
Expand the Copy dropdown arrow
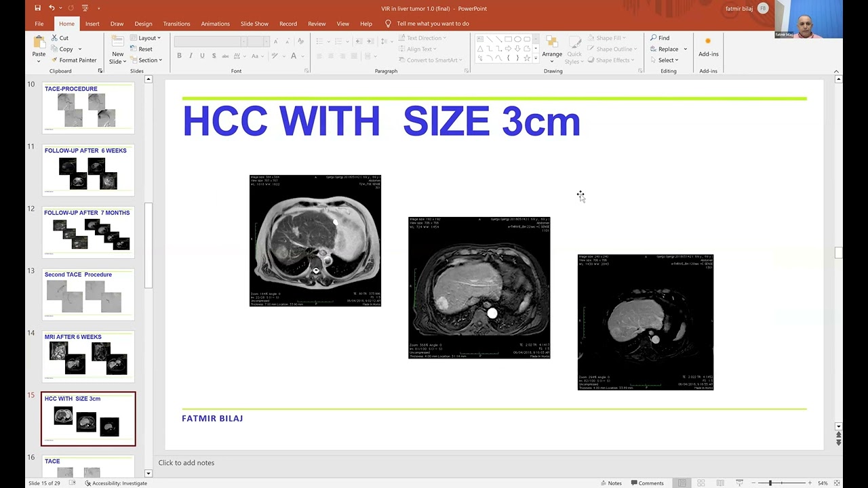(x=79, y=49)
